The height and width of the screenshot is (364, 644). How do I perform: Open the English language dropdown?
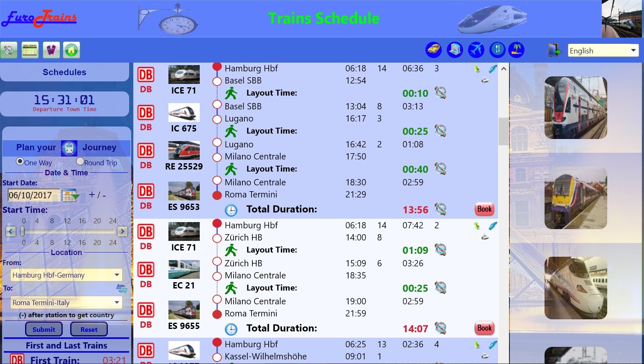point(603,51)
